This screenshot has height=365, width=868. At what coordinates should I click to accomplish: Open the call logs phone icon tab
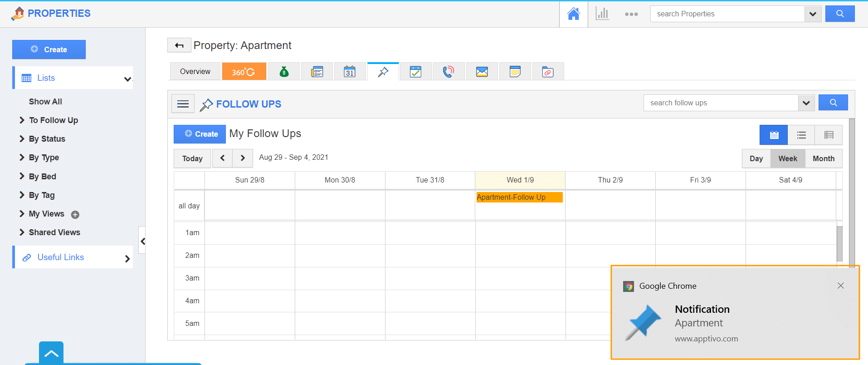coord(449,72)
